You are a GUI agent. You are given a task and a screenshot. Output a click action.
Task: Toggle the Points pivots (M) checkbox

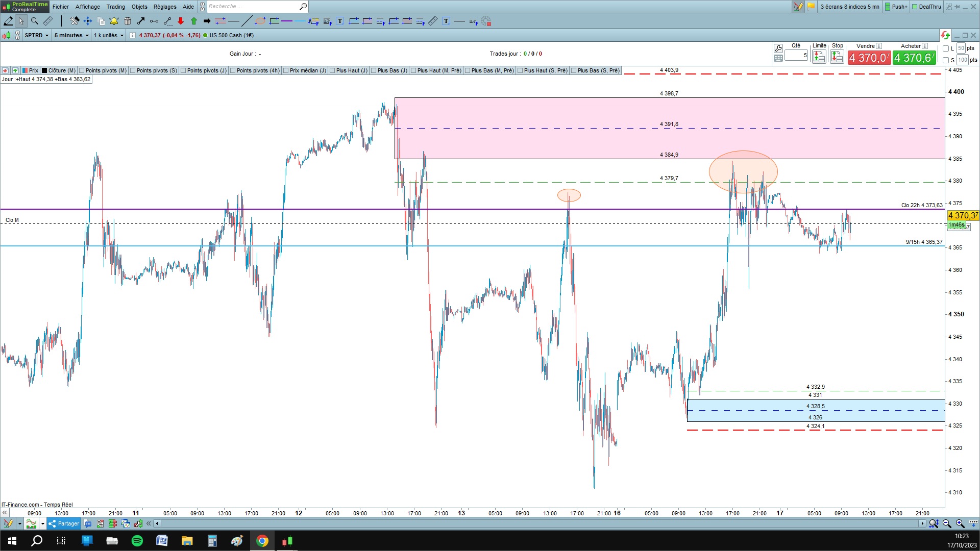coord(82,70)
